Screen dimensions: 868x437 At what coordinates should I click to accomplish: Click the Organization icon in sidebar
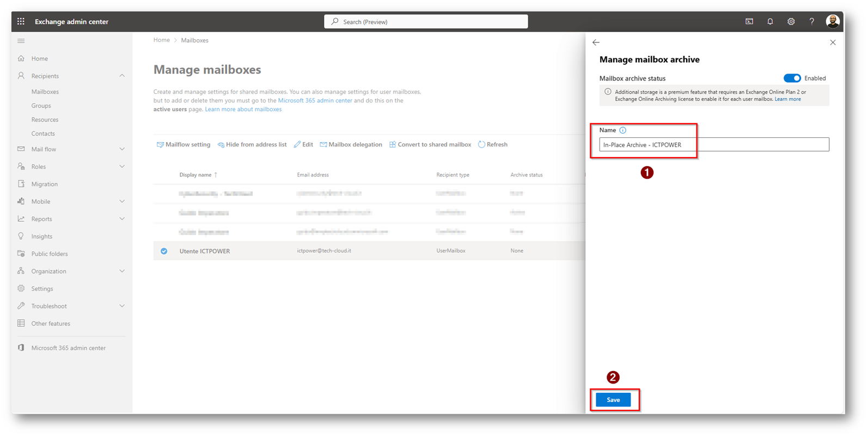point(21,271)
